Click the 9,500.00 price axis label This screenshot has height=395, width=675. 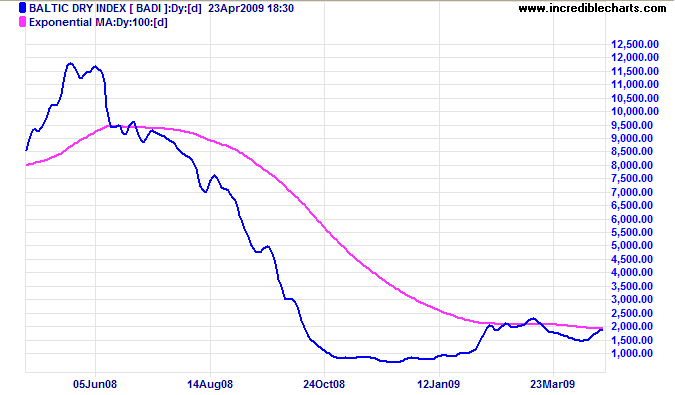632,125
